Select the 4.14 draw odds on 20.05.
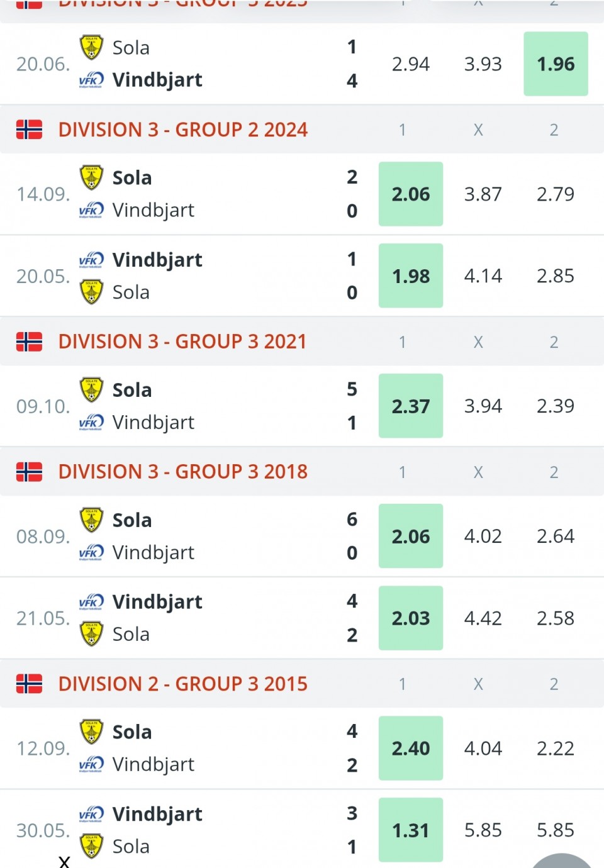 [483, 275]
